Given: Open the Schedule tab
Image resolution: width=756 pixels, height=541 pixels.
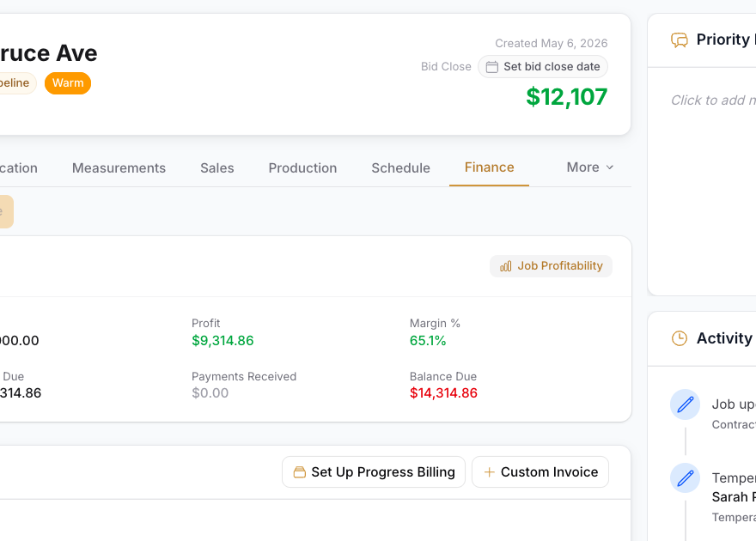Looking at the screenshot, I should (x=400, y=168).
